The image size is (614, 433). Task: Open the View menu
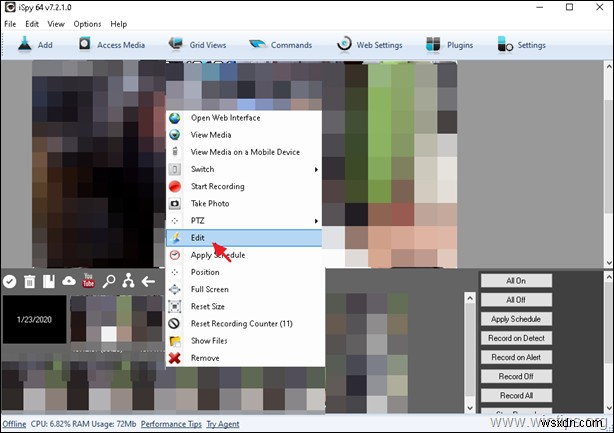tap(56, 24)
